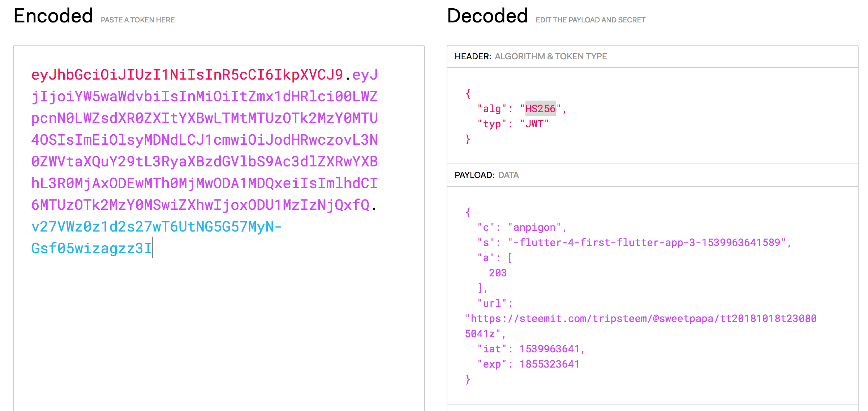Click the Decoded heading
The height and width of the screenshot is (411, 868).
coord(487,16)
